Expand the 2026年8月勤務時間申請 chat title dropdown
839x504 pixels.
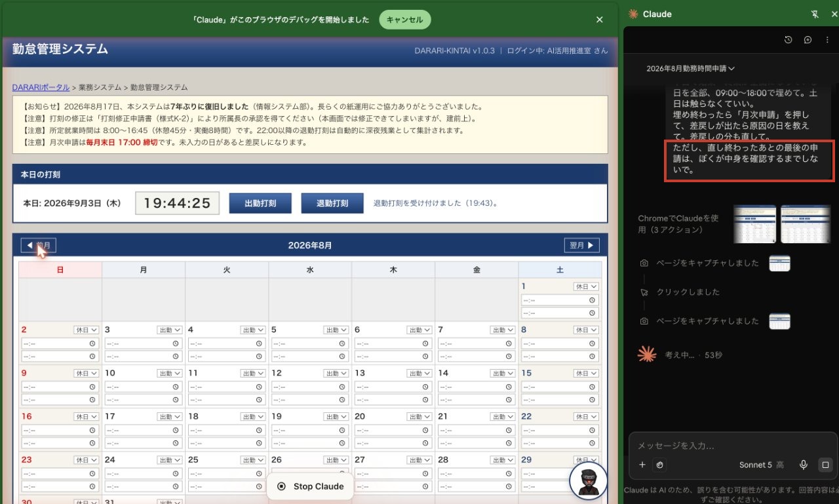pos(690,68)
